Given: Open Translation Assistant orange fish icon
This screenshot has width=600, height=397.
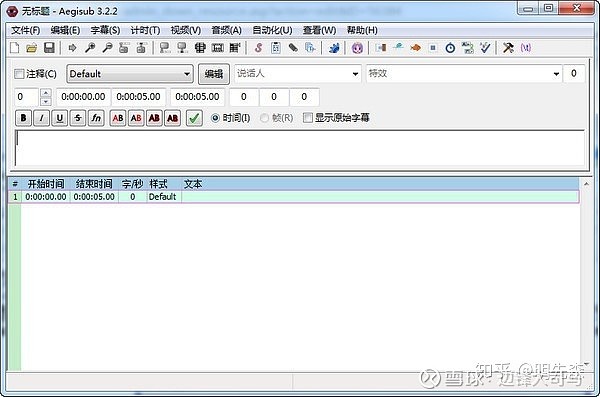Looking at the screenshot, I should [x=415, y=48].
